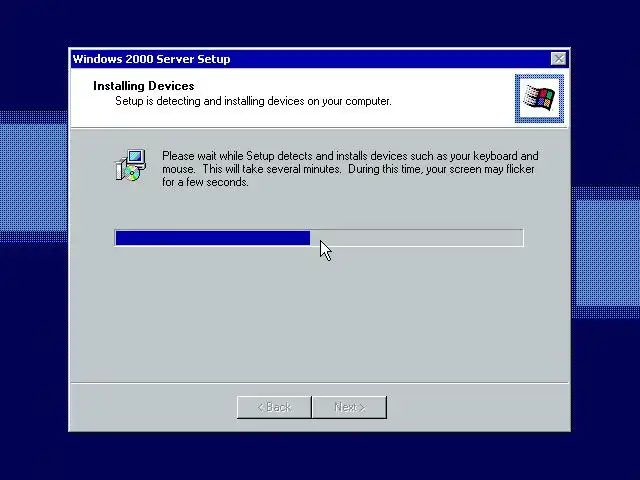
Task: Click the Installing Devices heading
Action: pyautogui.click(x=144, y=86)
